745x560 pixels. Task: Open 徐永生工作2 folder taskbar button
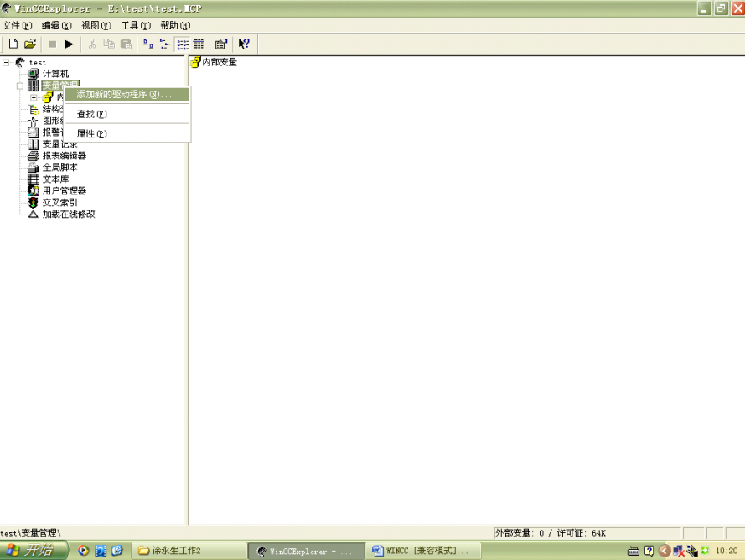[x=189, y=551]
